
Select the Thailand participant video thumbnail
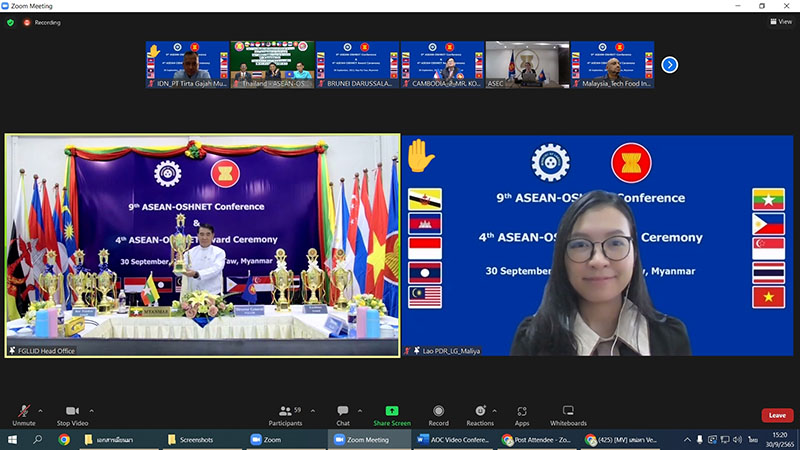coord(272,65)
